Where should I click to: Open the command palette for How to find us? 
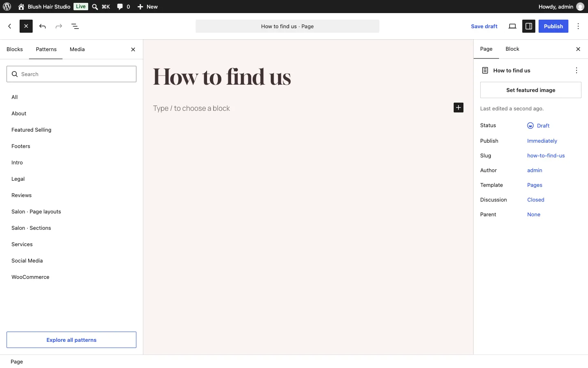coord(287,26)
